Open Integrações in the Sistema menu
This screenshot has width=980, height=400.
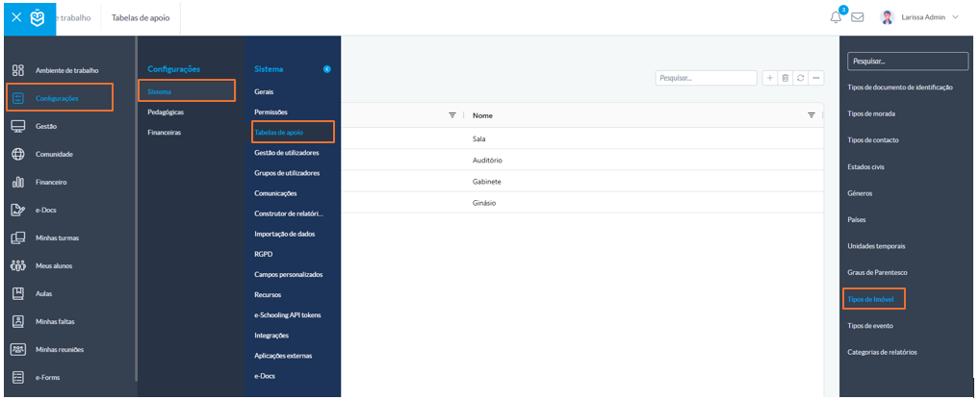[271, 336]
